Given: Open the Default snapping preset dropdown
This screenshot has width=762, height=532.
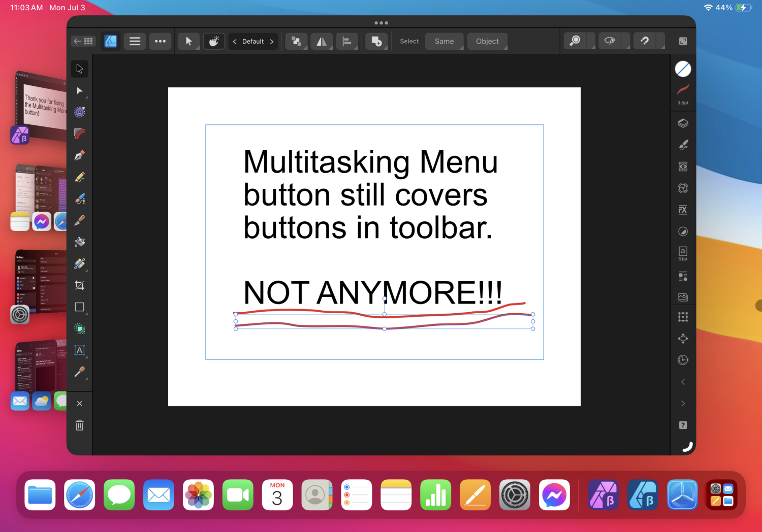Looking at the screenshot, I should point(253,41).
